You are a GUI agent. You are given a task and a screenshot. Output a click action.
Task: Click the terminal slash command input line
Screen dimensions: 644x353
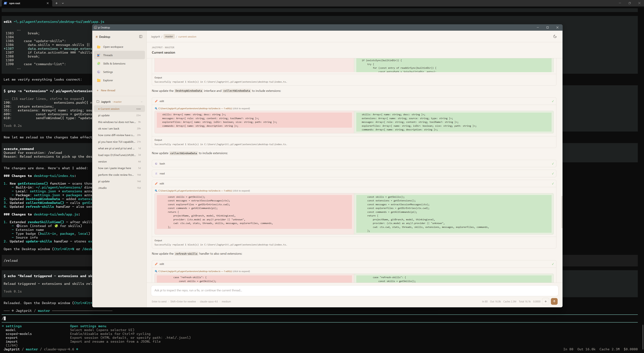point(320,318)
